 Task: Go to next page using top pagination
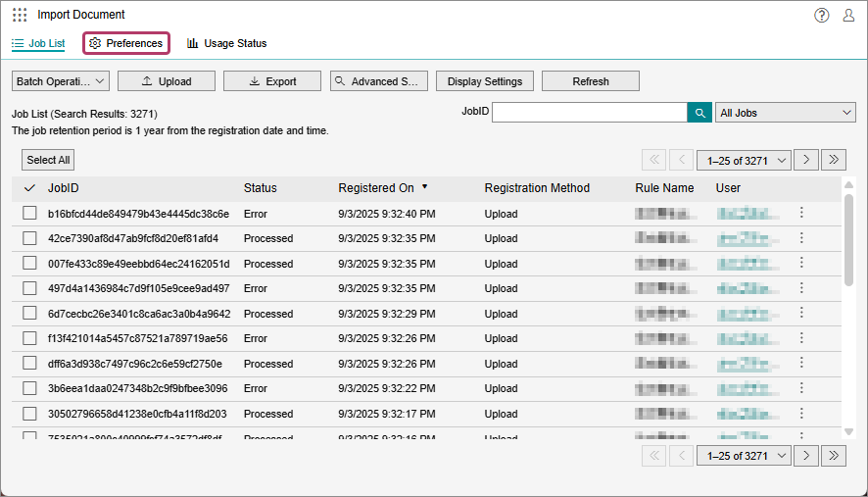tap(806, 160)
